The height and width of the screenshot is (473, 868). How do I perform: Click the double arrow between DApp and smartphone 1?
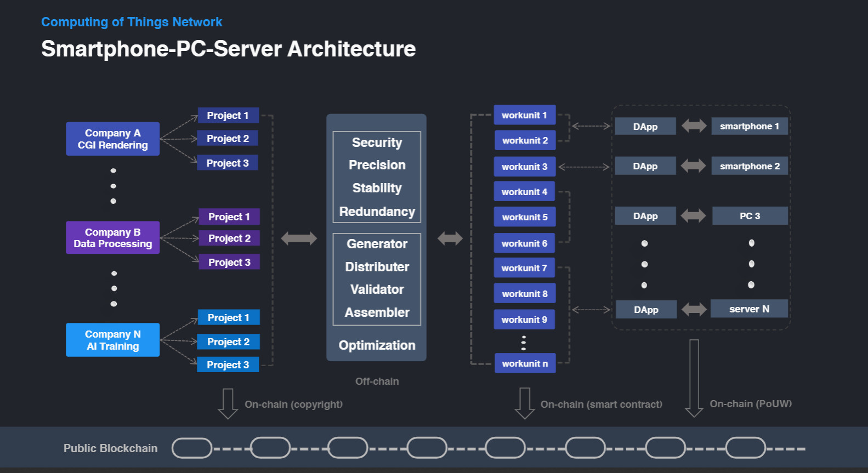694,126
